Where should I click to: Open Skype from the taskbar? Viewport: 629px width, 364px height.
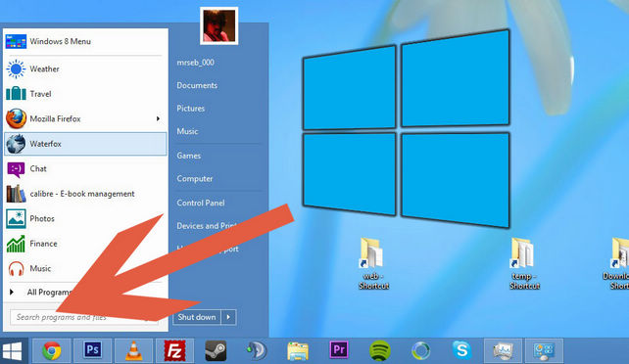click(461, 350)
